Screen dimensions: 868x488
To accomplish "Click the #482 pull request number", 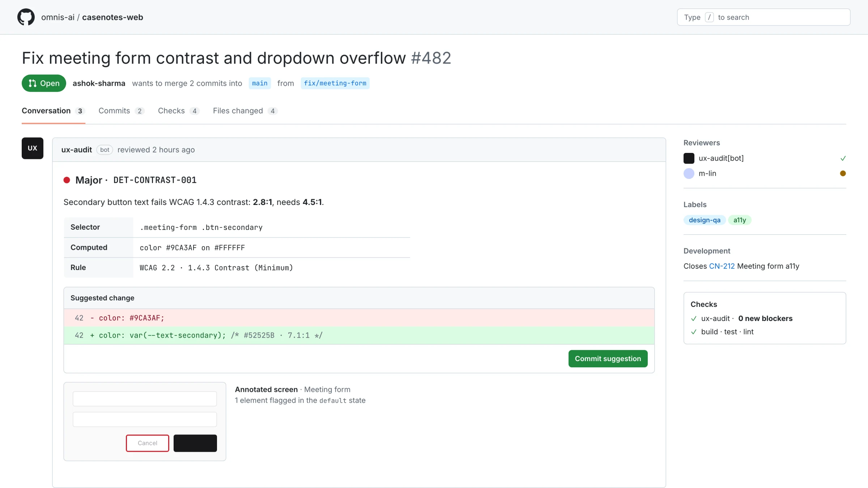I will click(x=431, y=58).
